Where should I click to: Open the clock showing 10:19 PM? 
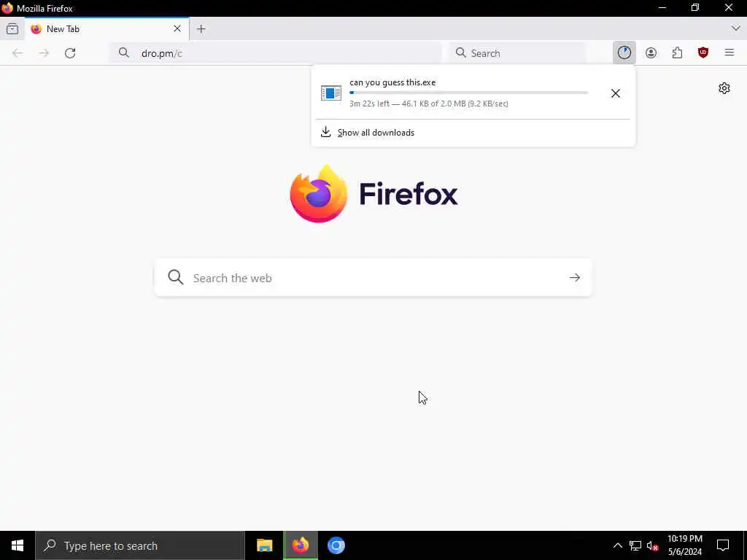tap(684, 545)
